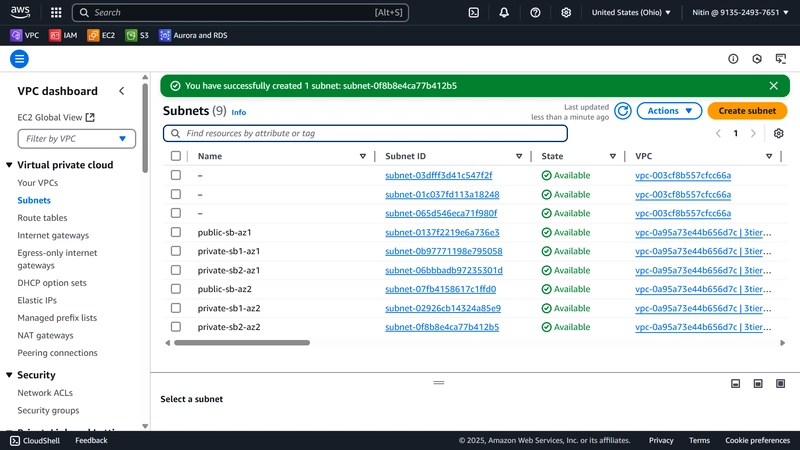Open the AWS home logo

point(20,12)
